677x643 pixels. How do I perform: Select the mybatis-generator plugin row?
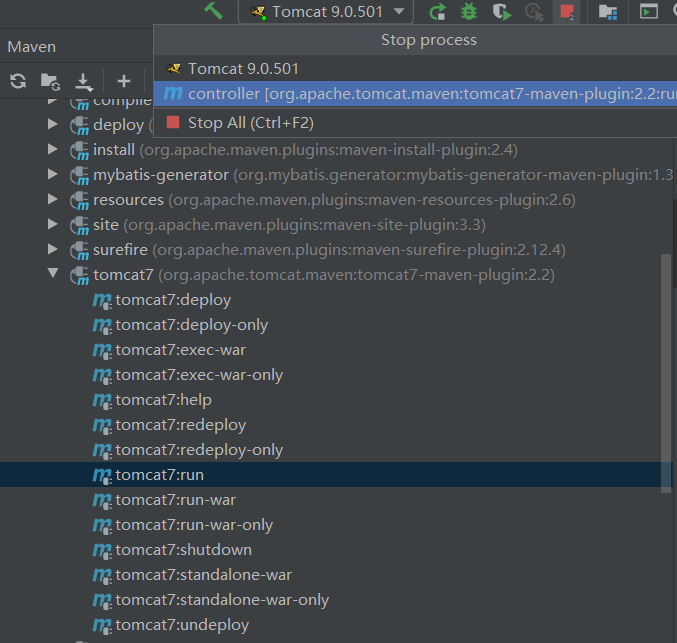pos(337,175)
